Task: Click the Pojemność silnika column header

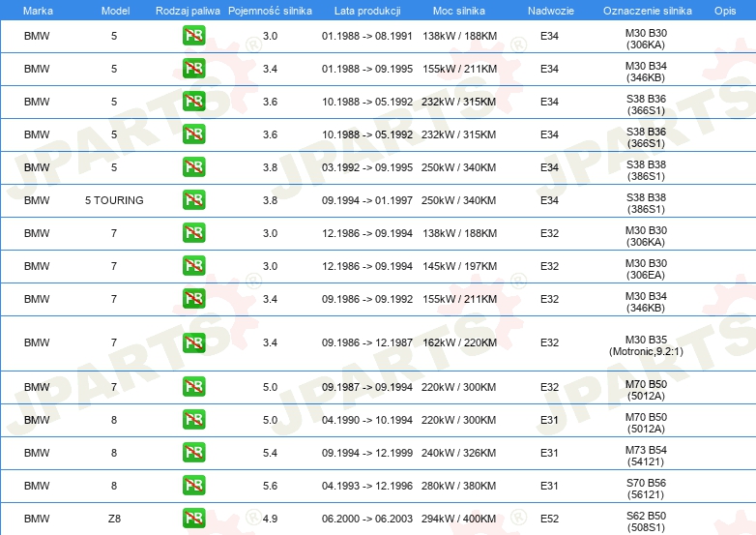Action: point(270,11)
